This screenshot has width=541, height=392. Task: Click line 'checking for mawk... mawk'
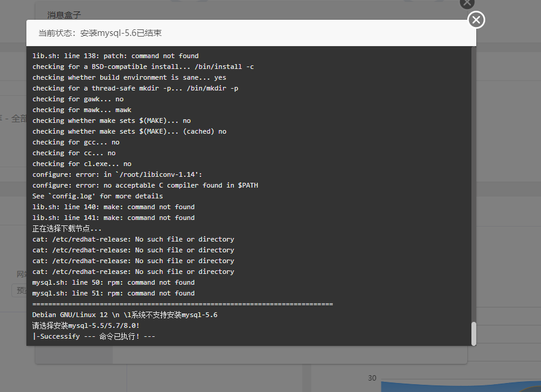point(82,110)
